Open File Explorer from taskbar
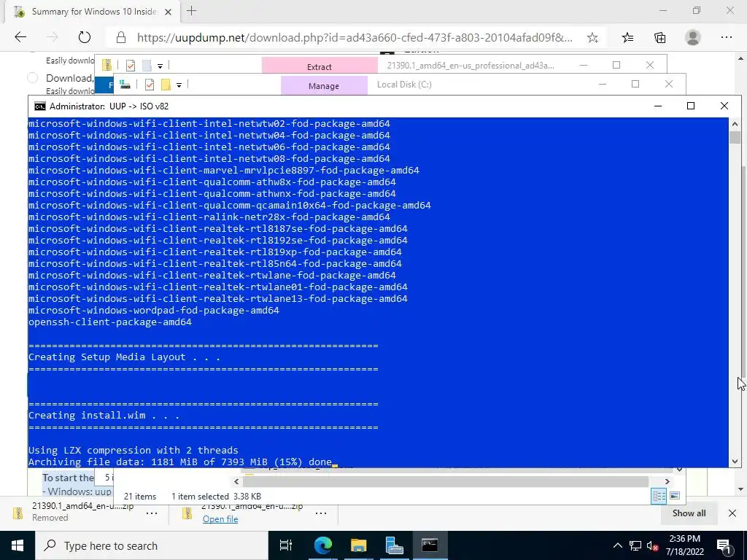This screenshot has width=747, height=560. [x=358, y=545]
